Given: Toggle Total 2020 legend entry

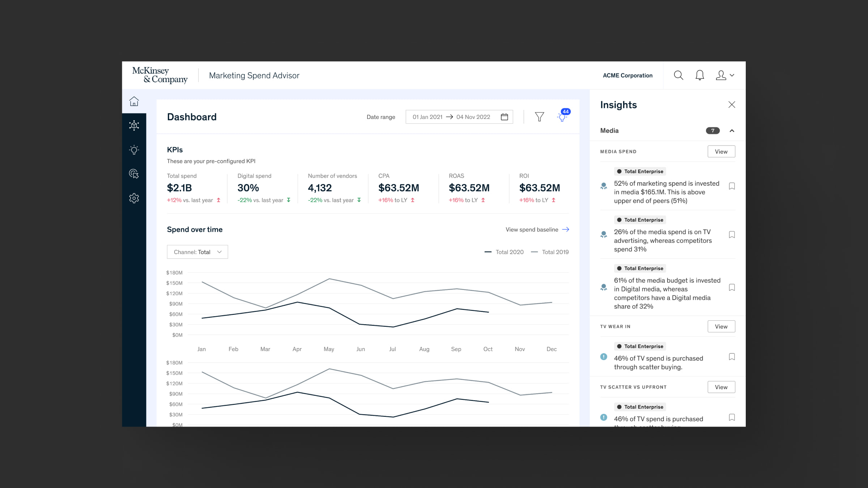Looking at the screenshot, I should pos(504,252).
